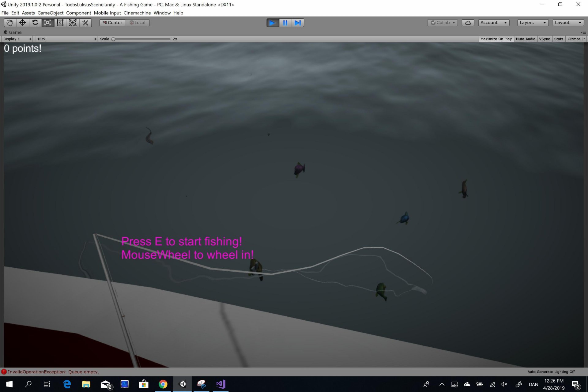Toggle Mute Audio
588x392 pixels.
tap(525, 39)
